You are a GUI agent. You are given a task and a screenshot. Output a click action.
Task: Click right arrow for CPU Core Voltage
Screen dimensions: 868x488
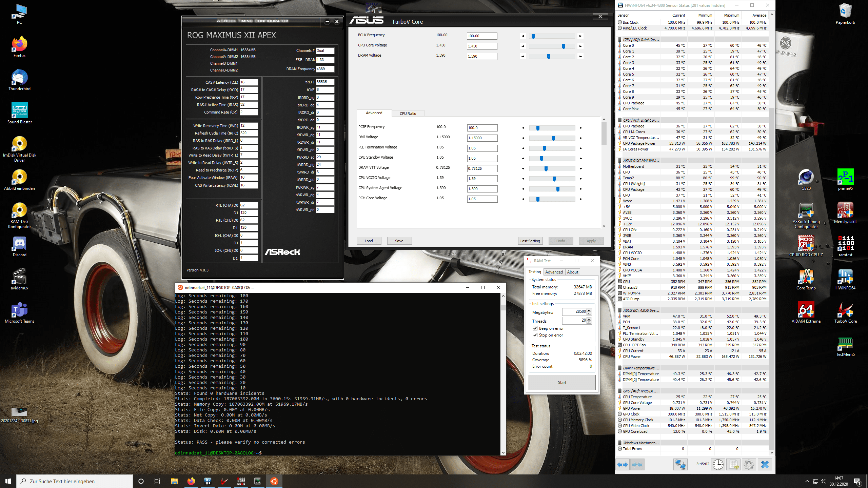(580, 46)
